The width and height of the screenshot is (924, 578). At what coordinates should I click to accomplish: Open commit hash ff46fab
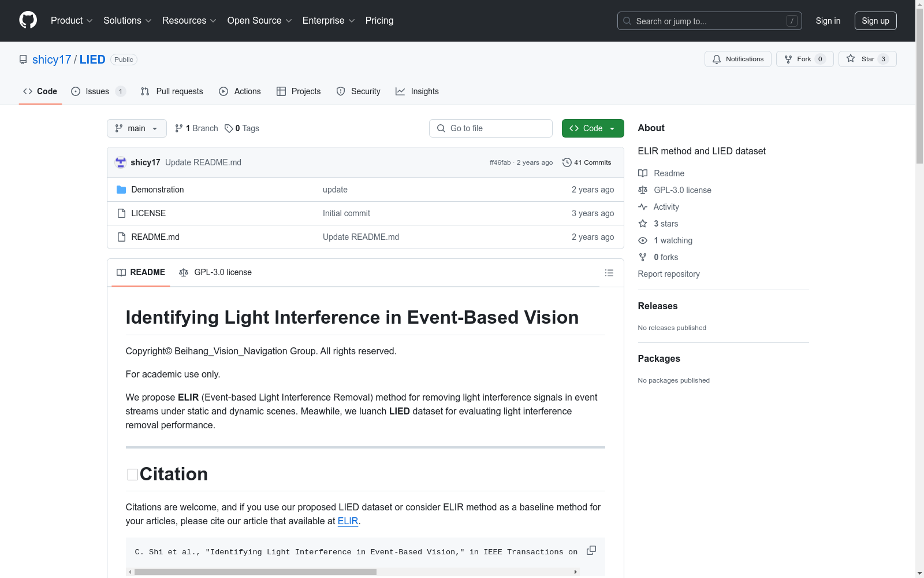pyautogui.click(x=500, y=163)
